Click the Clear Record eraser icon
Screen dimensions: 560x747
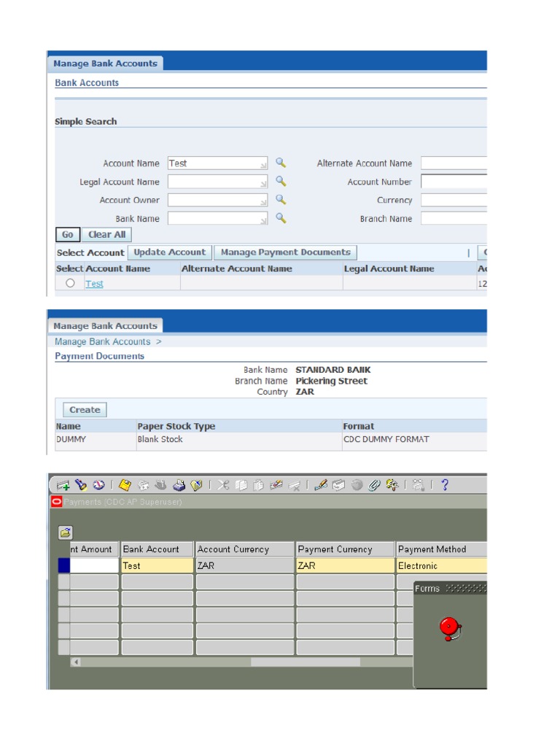[276, 485]
